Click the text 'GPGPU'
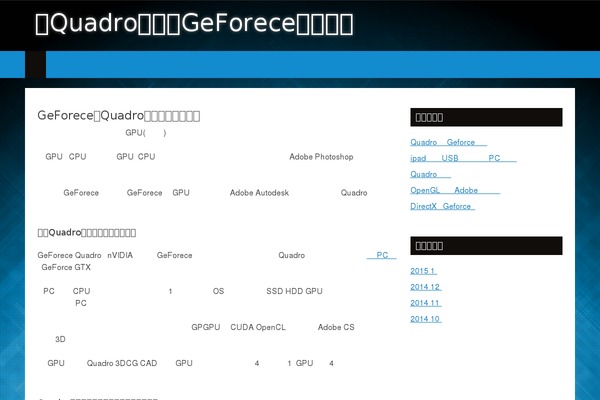This screenshot has width=600, height=400. coord(206,327)
